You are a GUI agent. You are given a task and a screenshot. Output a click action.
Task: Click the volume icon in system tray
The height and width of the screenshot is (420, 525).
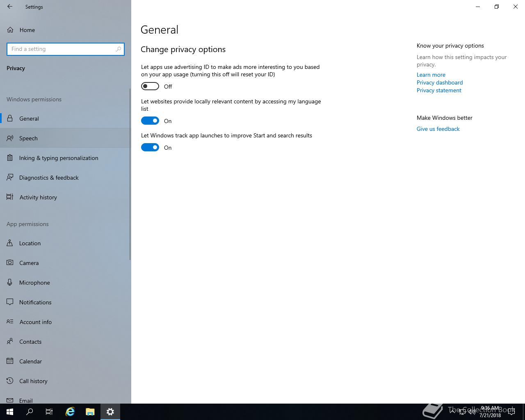(x=472, y=412)
